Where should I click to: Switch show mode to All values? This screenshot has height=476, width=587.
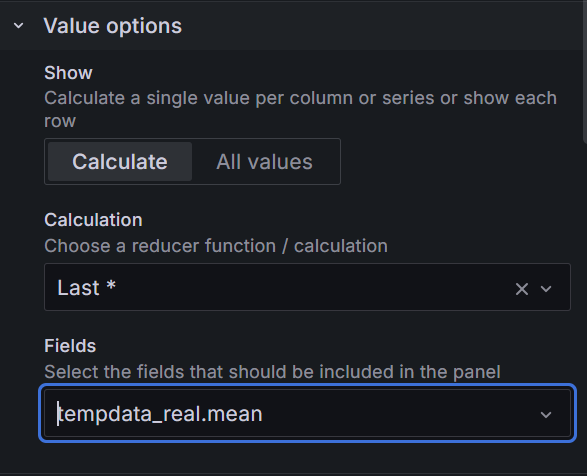[x=264, y=161]
